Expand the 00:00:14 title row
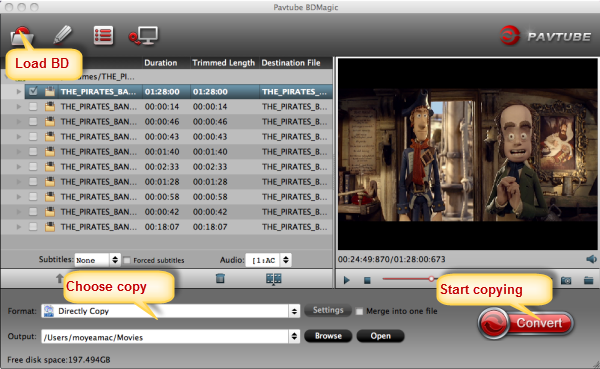Image resolution: width=600 pixels, height=369 pixels. click(x=18, y=106)
